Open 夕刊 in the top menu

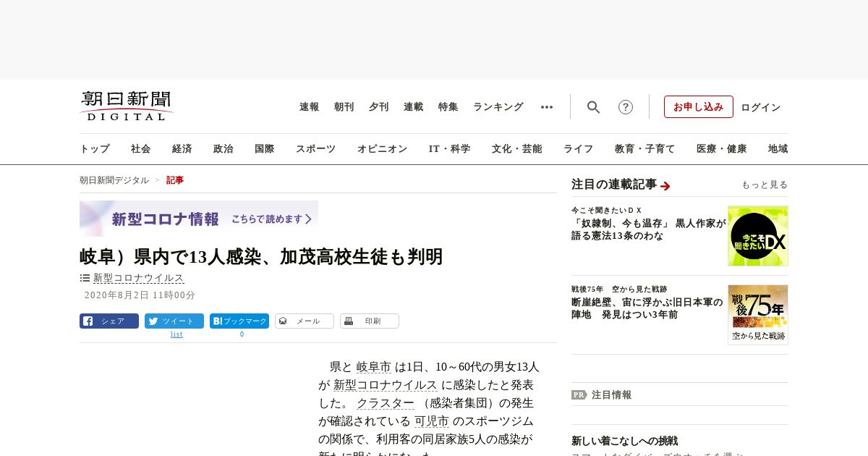[379, 107]
